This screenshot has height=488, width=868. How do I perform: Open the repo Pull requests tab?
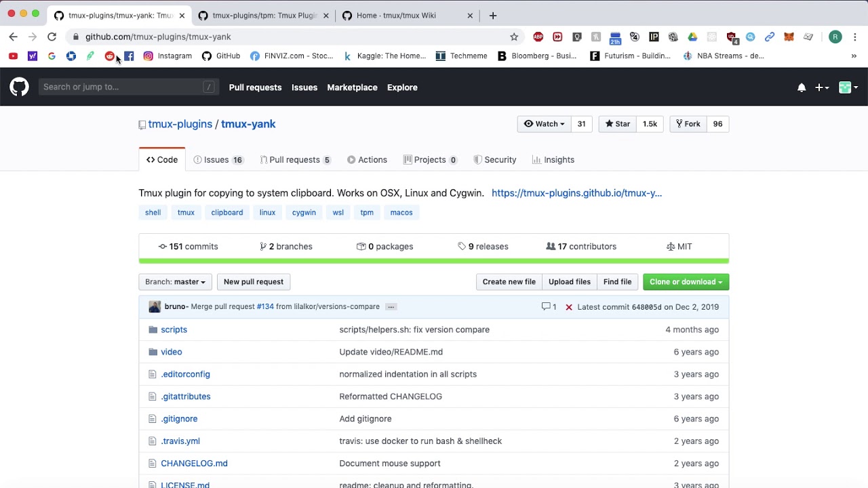click(x=295, y=160)
